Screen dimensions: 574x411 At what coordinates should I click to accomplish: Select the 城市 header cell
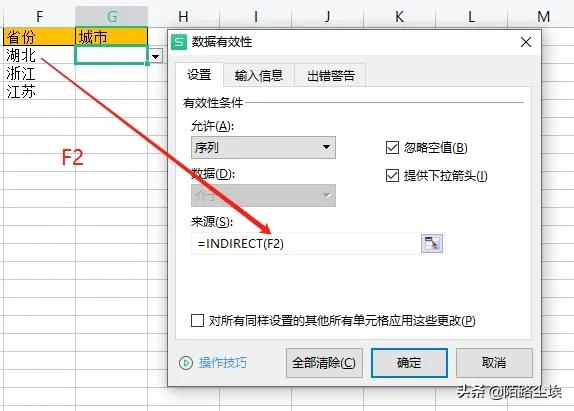[x=111, y=37]
